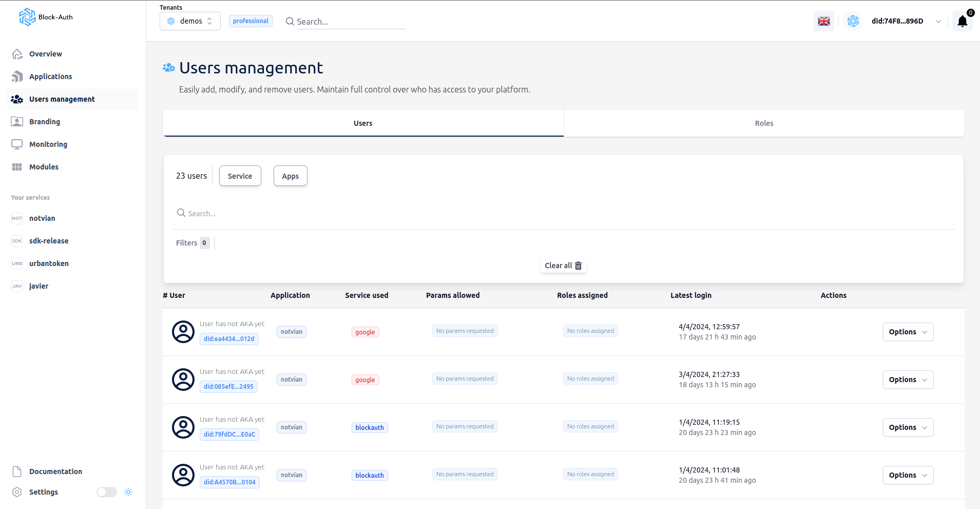Viewport: 980px width, 509px height.
Task: Open the notifications bell icon
Action: (x=962, y=21)
